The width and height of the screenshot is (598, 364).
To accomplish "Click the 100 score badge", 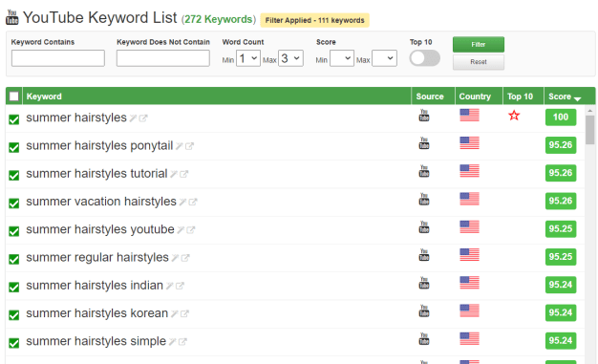I will tap(561, 118).
